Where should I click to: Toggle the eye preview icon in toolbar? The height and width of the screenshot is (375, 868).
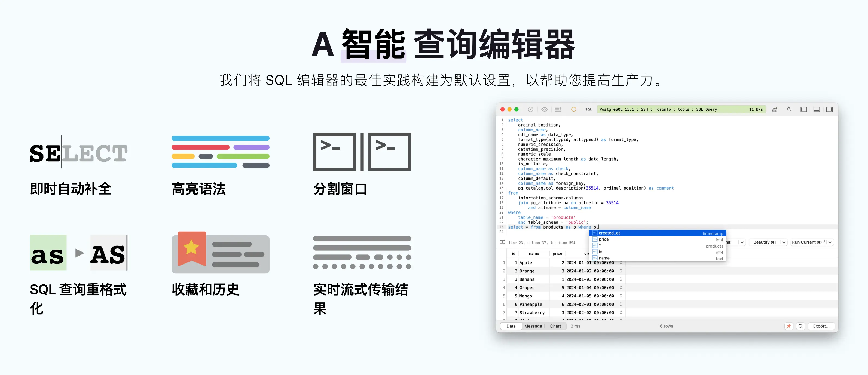(544, 109)
